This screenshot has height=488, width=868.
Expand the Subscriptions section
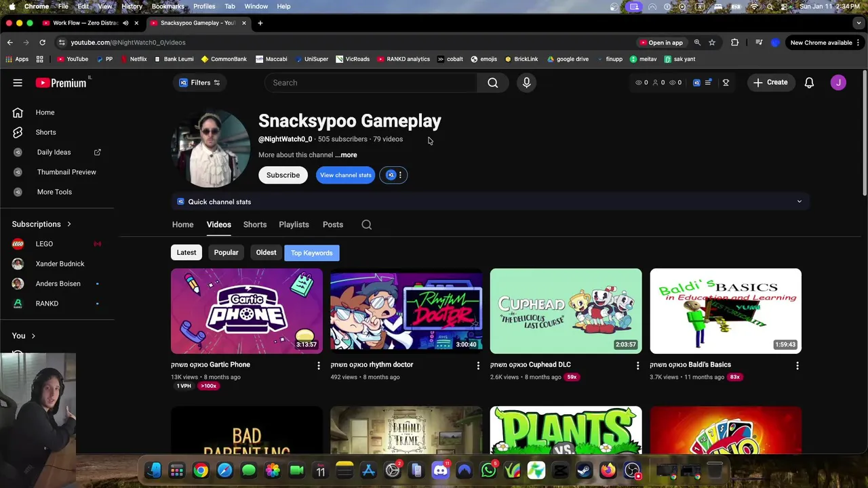pyautogui.click(x=41, y=224)
